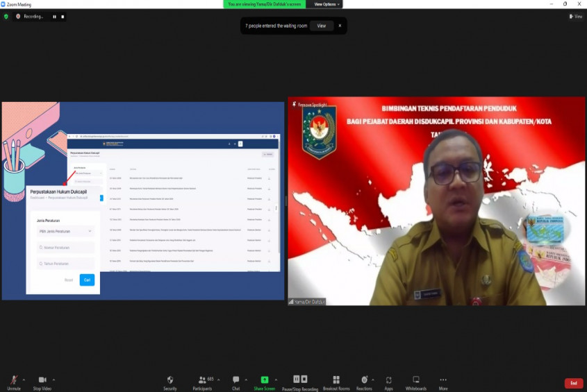This screenshot has width=587, height=392.
Task: Unmute the microphone
Action: pos(13,380)
